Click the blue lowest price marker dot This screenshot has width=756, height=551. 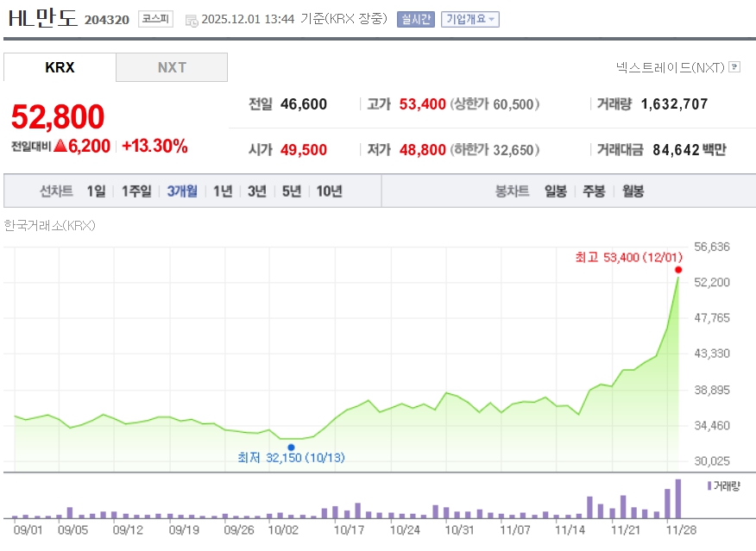click(291, 447)
